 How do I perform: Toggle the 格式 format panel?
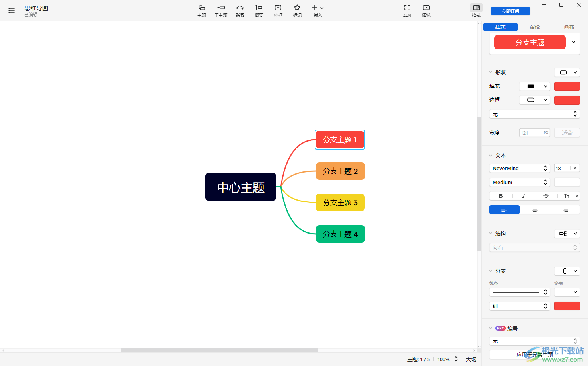tap(476, 11)
